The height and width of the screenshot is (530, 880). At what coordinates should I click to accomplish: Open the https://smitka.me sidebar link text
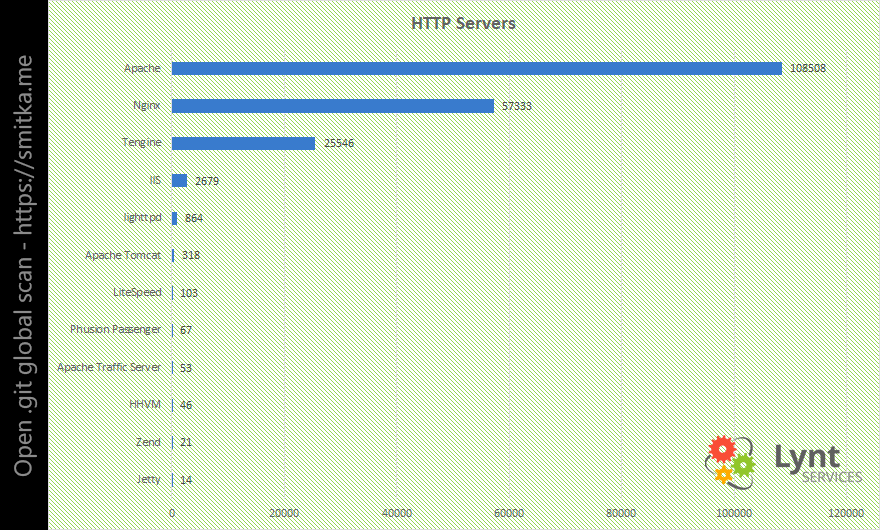[x=22, y=144]
